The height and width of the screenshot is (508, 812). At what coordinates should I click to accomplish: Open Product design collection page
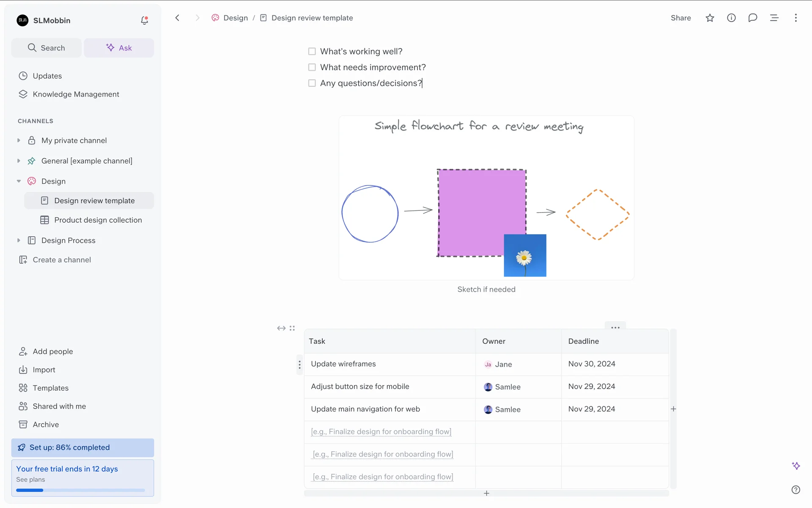(x=98, y=220)
